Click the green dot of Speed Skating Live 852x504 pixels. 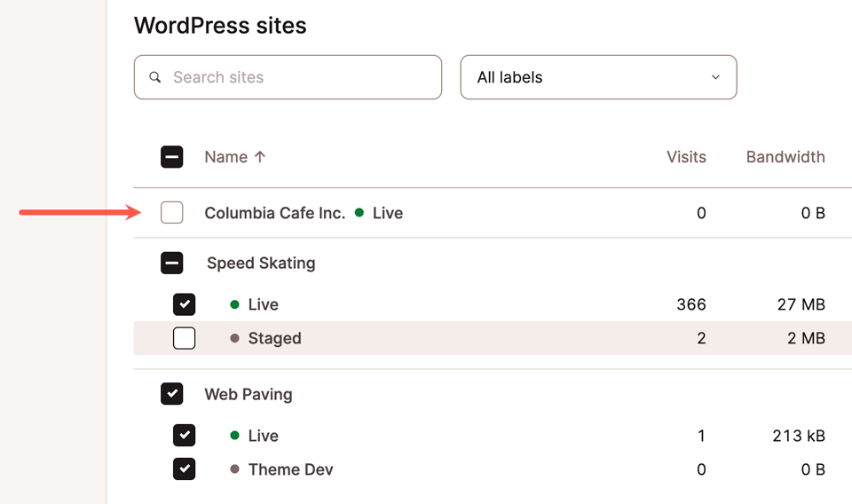pos(235,304)
